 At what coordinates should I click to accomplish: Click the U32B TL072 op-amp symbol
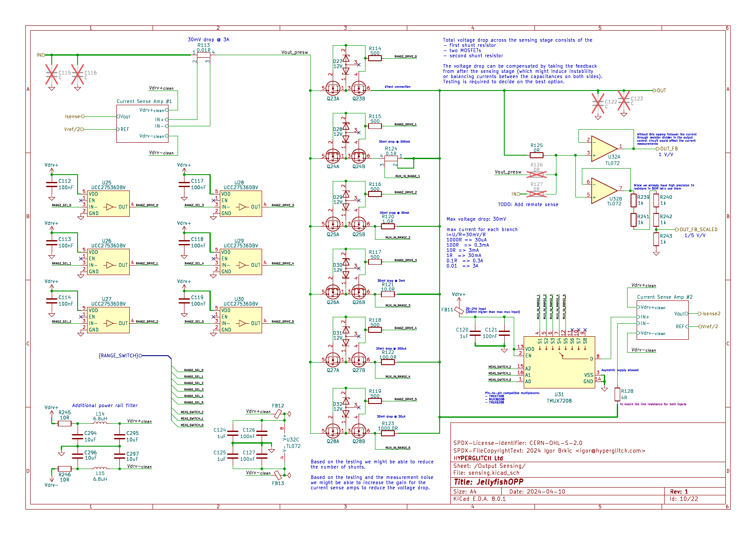tap(603, 191)
